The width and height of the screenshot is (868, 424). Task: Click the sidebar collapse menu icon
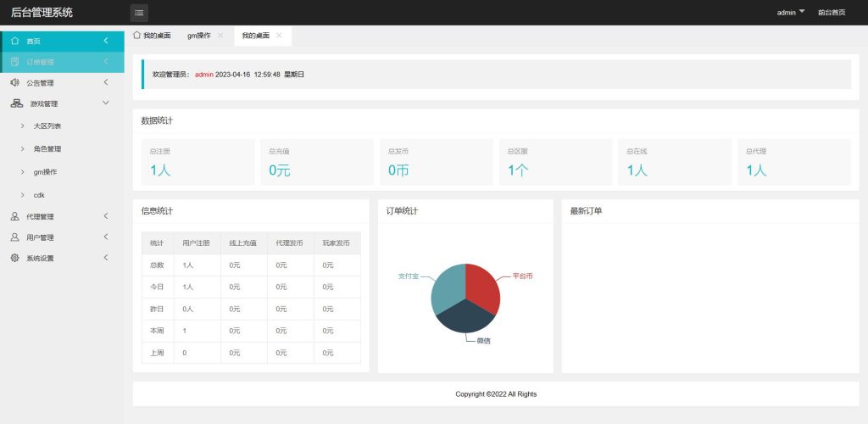[139, 13]
